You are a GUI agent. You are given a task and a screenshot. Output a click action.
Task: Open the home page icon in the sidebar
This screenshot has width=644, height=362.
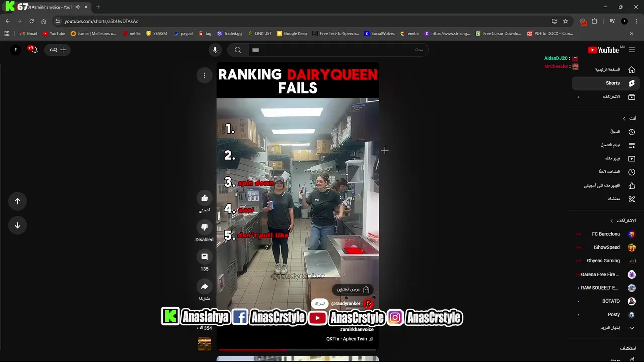(632, 70)
